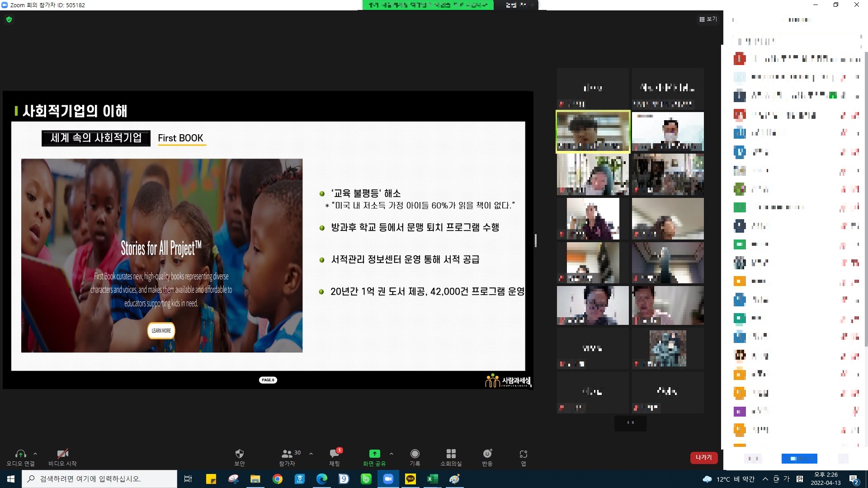Click the LEARN MORE button on the slide
This screenshot has height=488, width=868.
coord(161,331)
